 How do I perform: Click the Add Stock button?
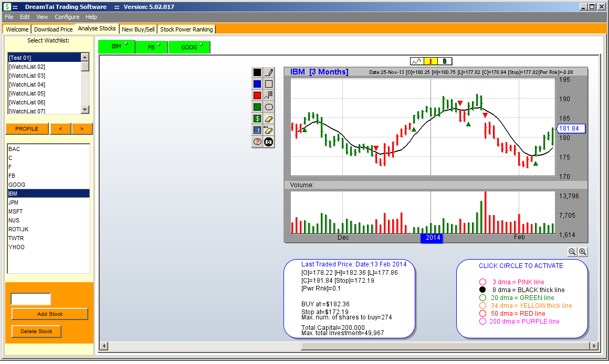[x=50, y=314]
